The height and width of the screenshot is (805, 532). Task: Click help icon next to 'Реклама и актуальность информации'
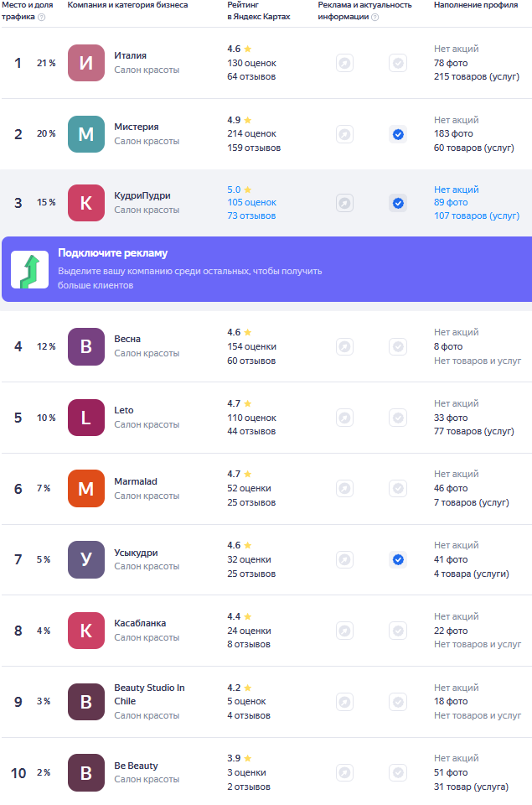(375, 17)
